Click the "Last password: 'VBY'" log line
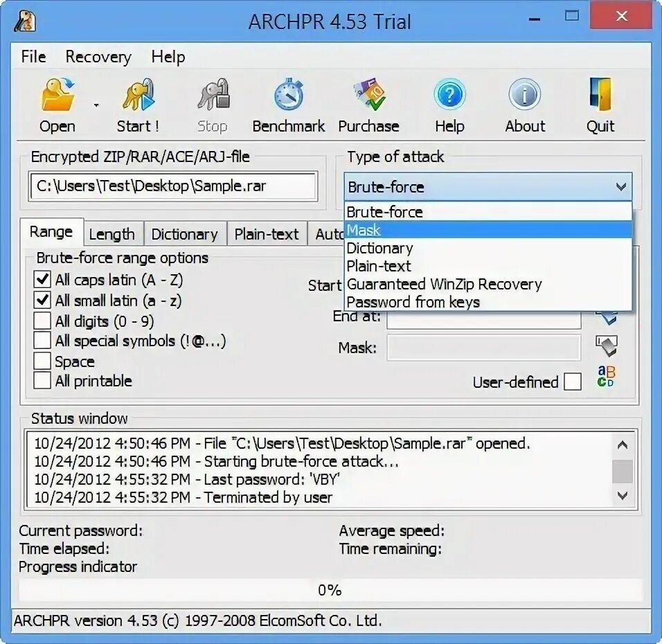 (187, 479)
